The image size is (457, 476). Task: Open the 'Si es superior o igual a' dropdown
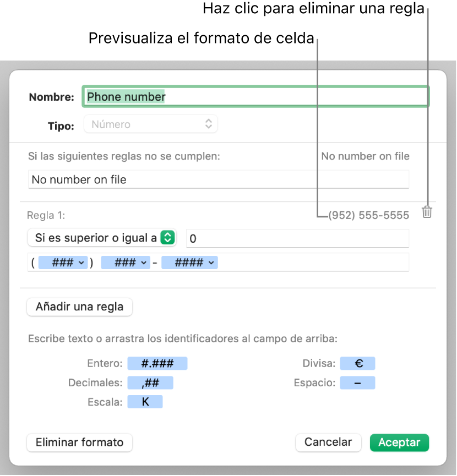pyautogui.click(x=101, y=238)
